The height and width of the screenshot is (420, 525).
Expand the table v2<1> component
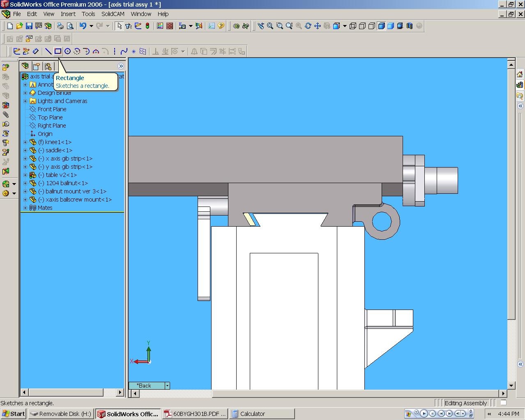point(25,175)
